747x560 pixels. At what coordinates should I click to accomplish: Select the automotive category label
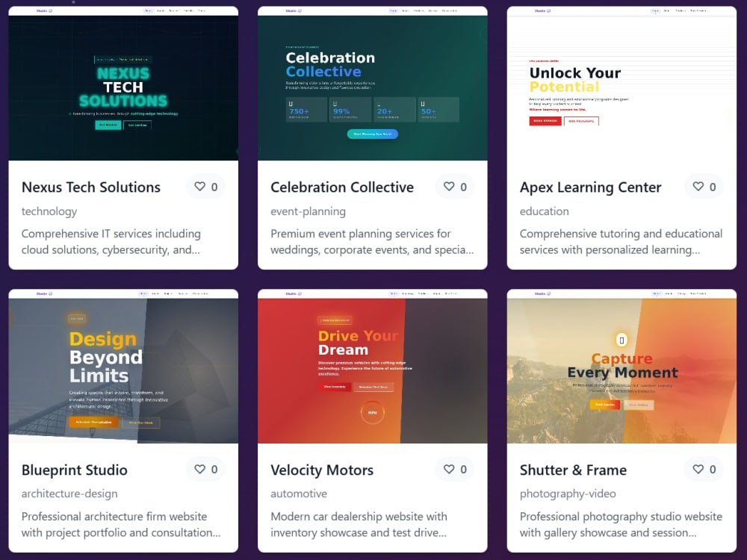(x=299, y=494)
